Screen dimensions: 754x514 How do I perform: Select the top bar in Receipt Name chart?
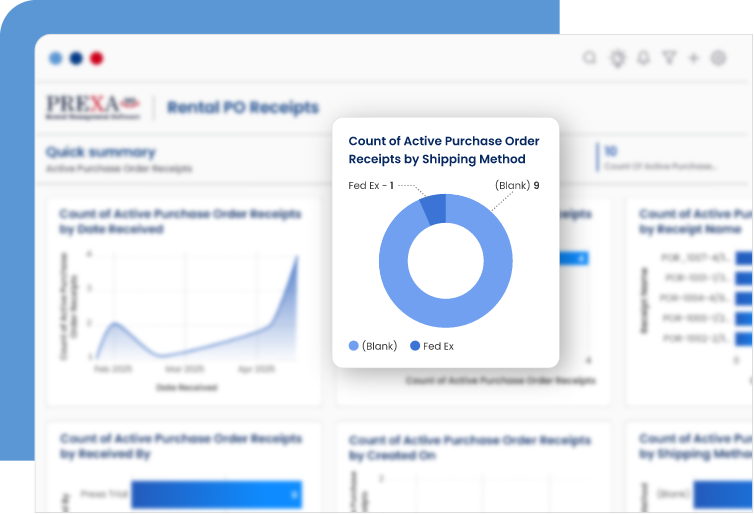coord(744,257)
